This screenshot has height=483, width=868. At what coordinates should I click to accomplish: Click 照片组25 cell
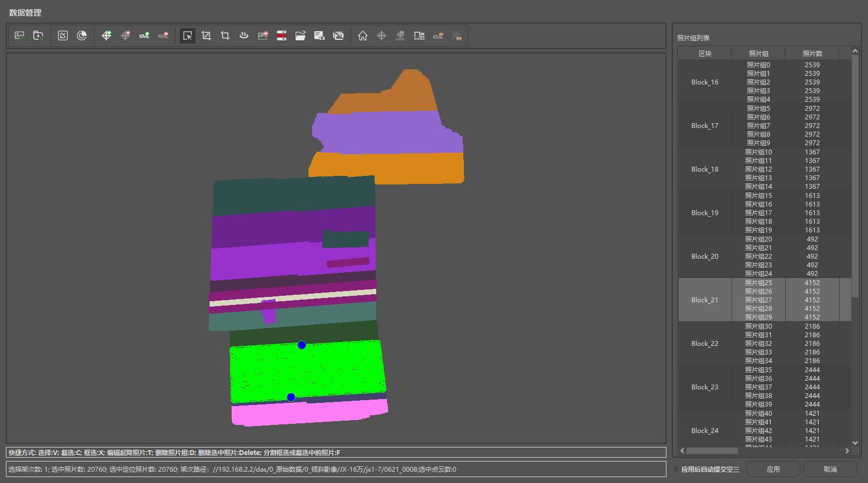click(x=758, y=282)
